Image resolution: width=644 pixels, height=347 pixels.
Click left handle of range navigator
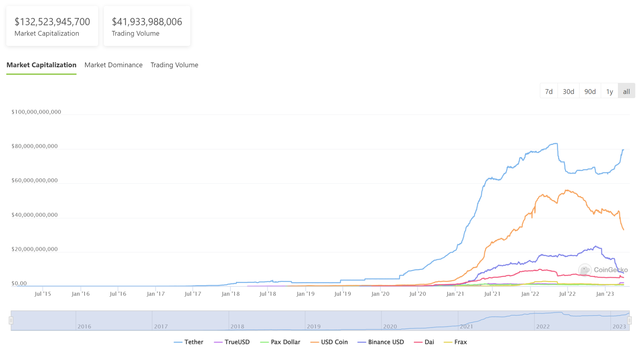coord(11,321)
